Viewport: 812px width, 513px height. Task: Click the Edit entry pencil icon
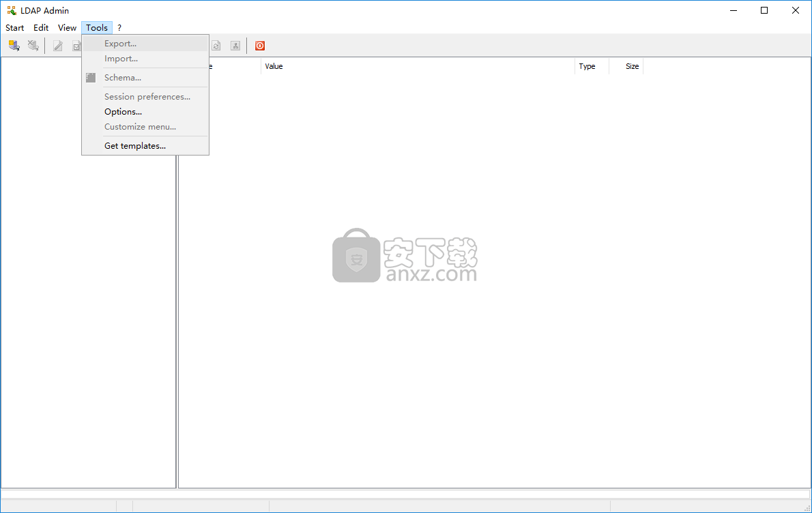click(x=58, y=46)
